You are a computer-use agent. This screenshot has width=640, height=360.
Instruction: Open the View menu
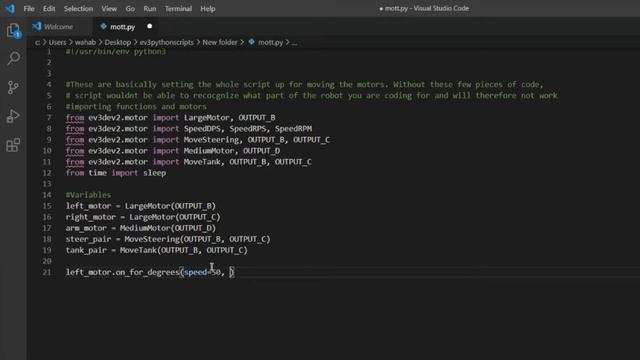(109, 9)
